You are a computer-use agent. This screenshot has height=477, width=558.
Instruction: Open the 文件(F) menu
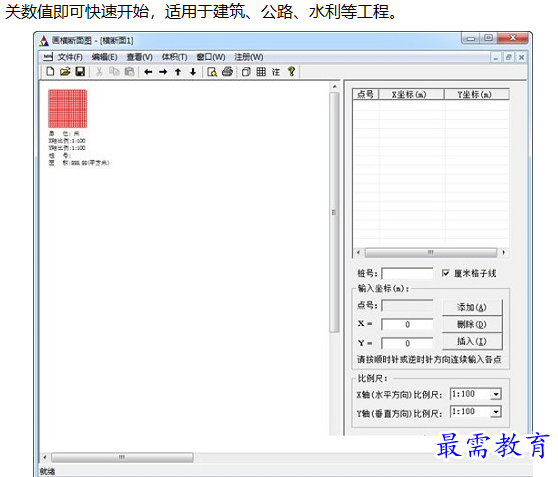pos(70,57)
